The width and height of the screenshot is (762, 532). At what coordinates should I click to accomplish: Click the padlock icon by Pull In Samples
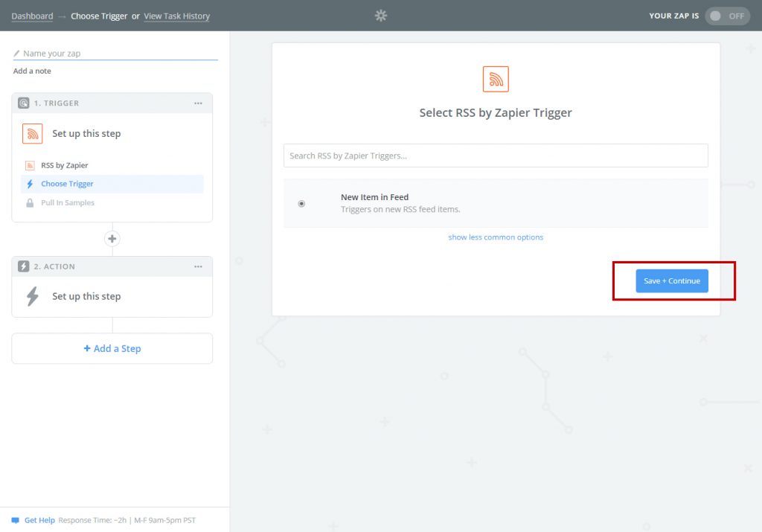tap(31, 202)
